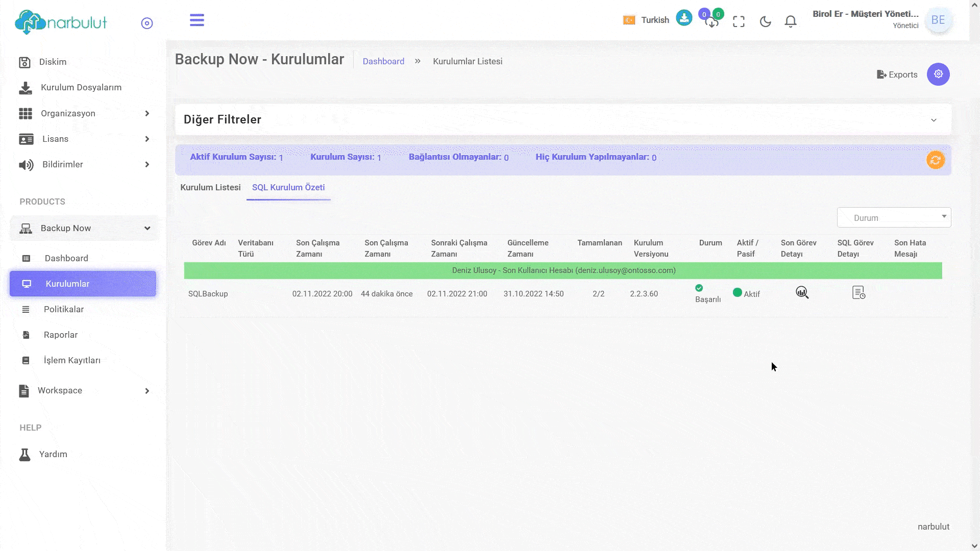
Task: Switch to SQL Kurulum Özeti tab
Action: (x=288, y=187)
